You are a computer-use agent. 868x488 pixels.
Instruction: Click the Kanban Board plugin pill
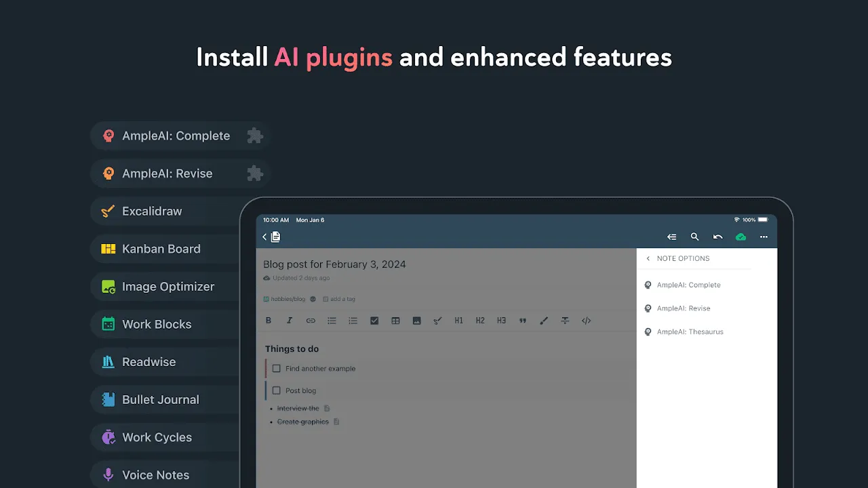[x=161, y=249]
